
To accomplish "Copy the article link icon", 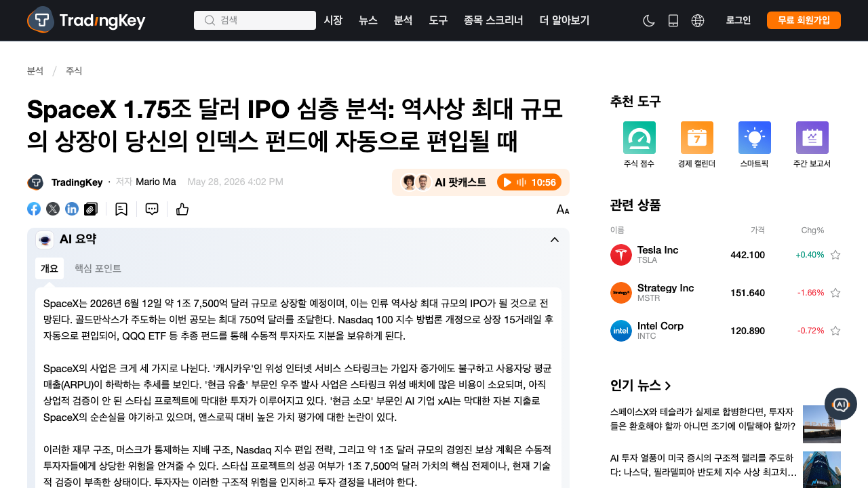I will pos(91,209).
